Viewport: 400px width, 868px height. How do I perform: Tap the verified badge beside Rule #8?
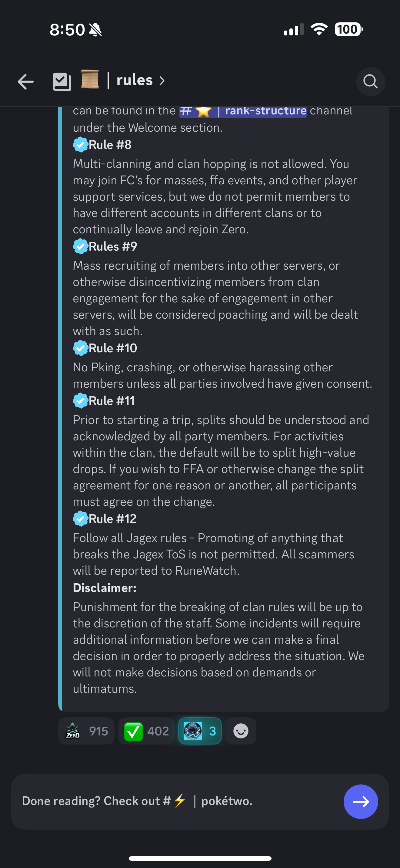click(80, 145)
